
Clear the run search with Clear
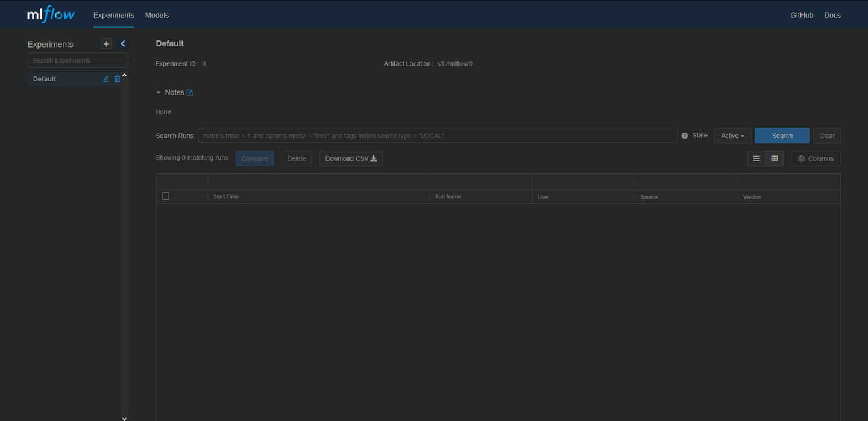point(826,136)
